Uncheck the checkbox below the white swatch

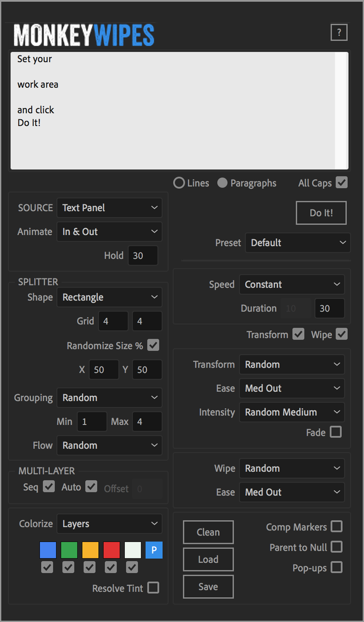click(132, 568)
